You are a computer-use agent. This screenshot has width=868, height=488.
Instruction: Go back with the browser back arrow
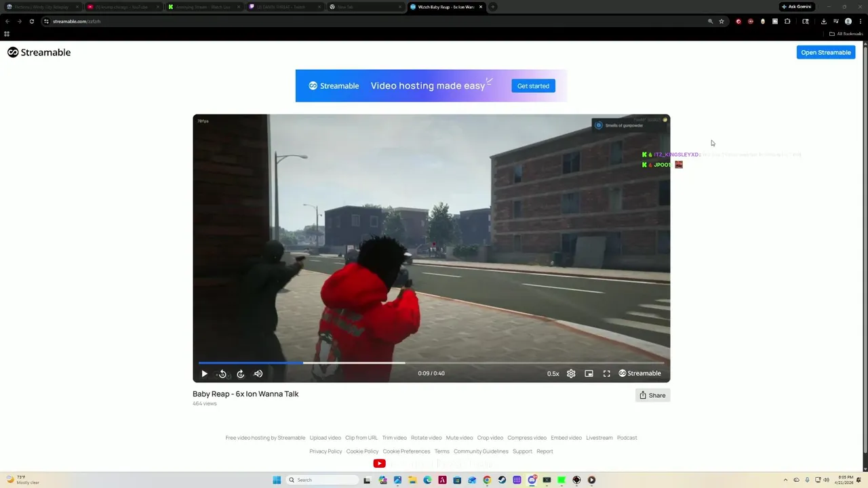[7, 21]
